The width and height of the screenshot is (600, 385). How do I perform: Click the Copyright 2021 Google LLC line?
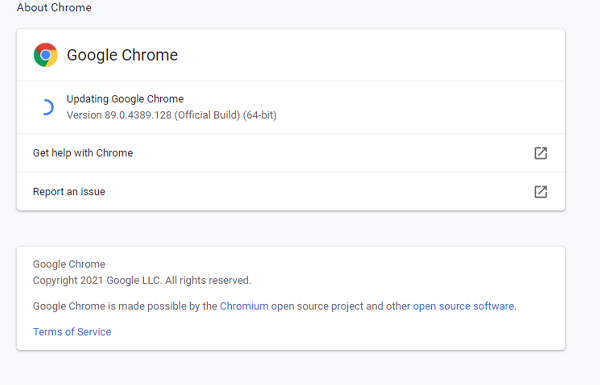[x=142, y=281]
